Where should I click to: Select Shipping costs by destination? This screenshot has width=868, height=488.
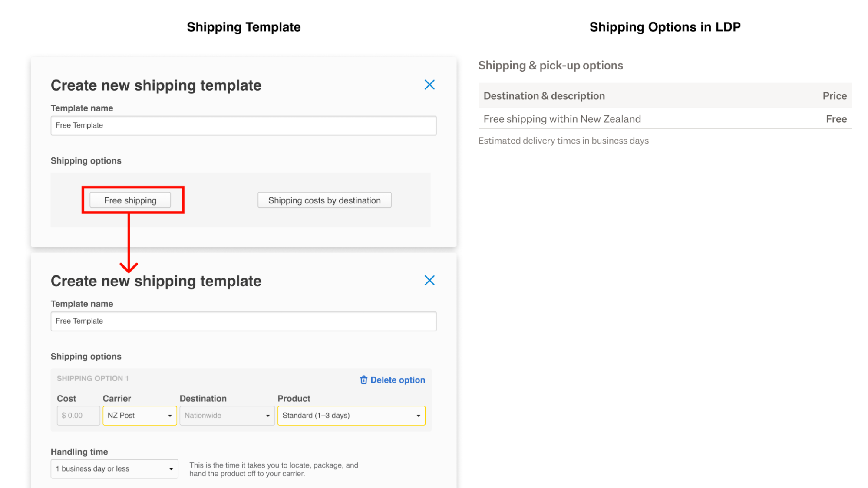click(324, 200)
